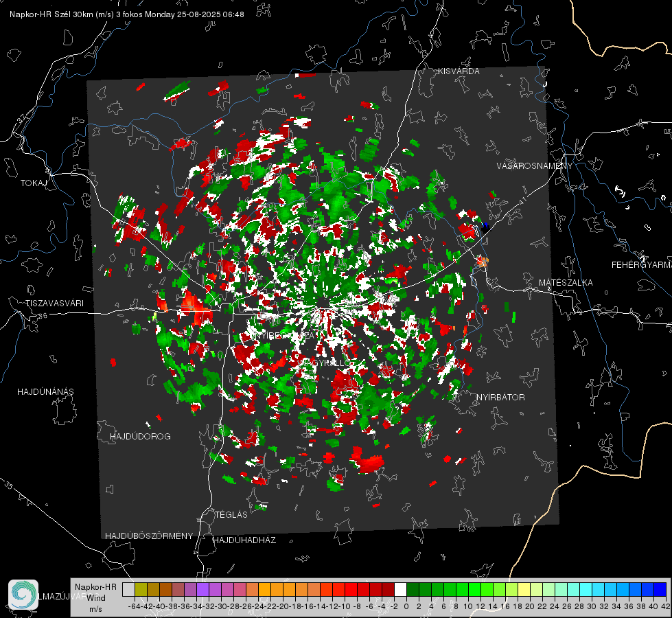The image size is (672, 618).
Task: Click the -10 value on the legend scale
Action: (344, 606)
